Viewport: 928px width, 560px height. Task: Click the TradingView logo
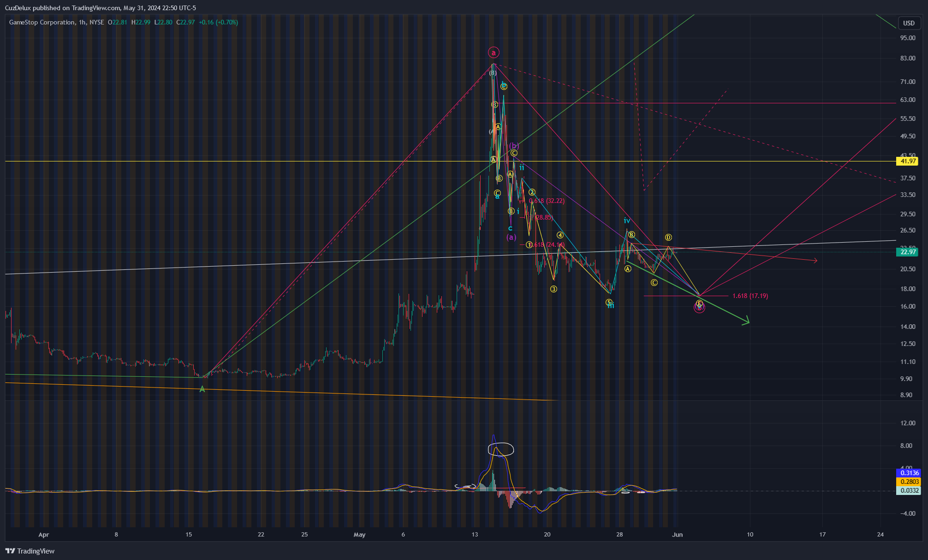pos(30,551)
